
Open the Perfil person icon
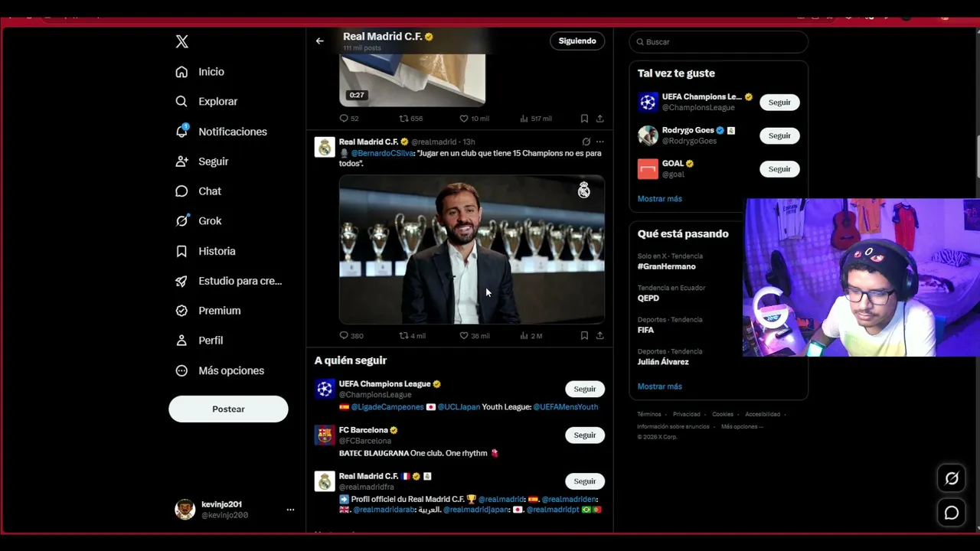coord(181,341)
